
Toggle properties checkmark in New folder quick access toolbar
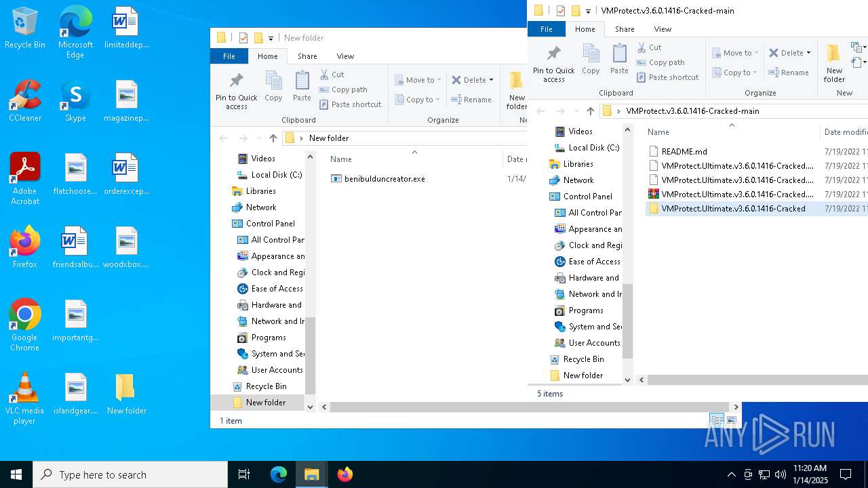click(x=243, y=38)
